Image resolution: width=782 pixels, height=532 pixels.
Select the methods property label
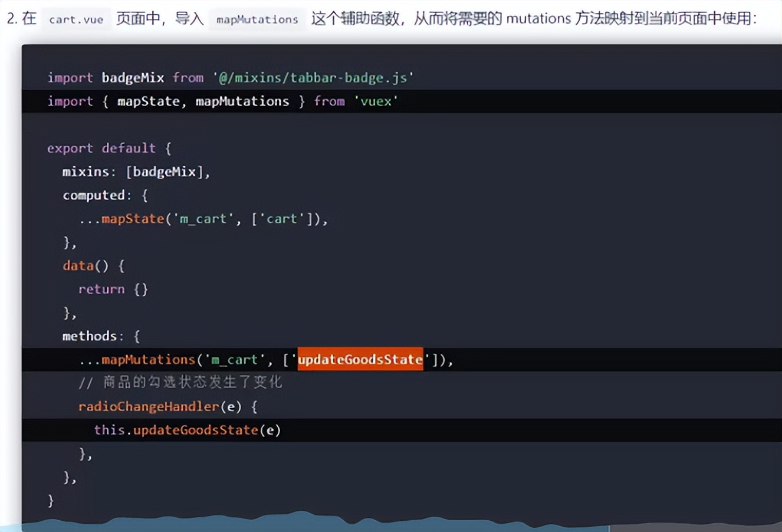point(90,336)
